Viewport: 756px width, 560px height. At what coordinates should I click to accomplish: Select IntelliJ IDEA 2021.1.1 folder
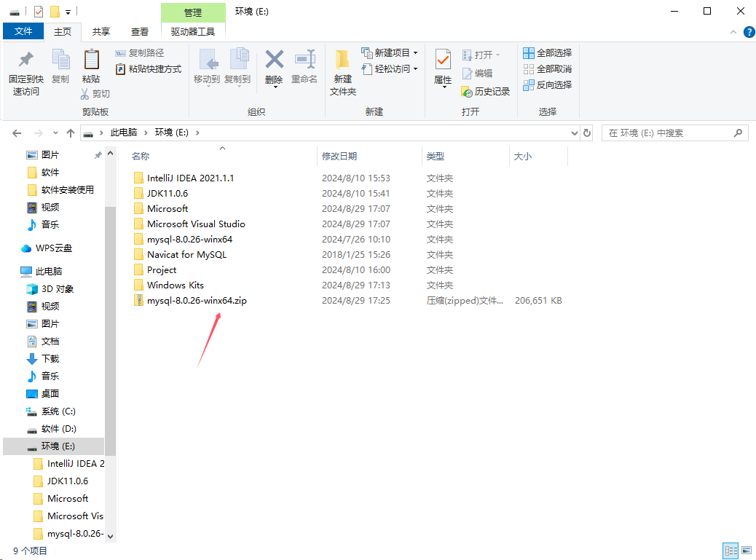point(190,178)
